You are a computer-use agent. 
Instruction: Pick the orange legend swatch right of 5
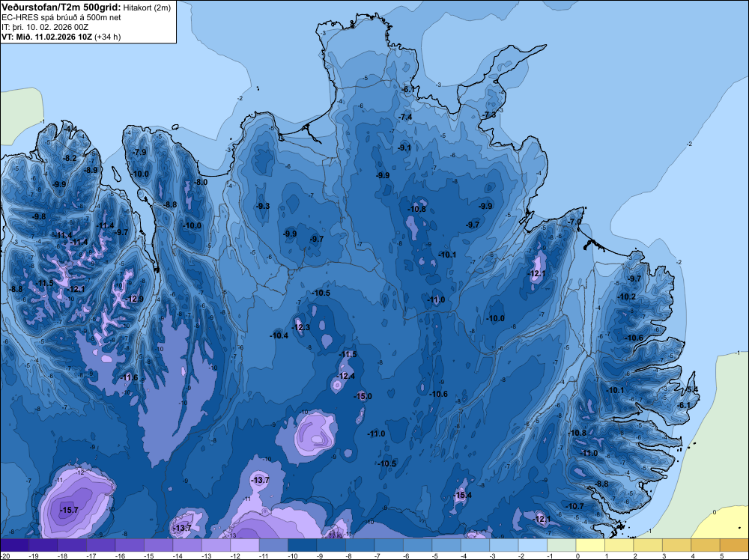[735, 546]
